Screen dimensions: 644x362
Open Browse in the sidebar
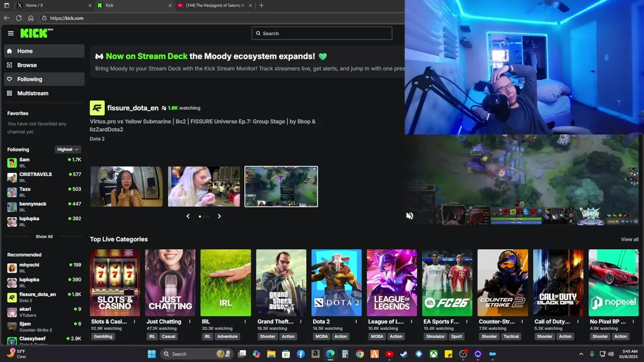point(44,65)
